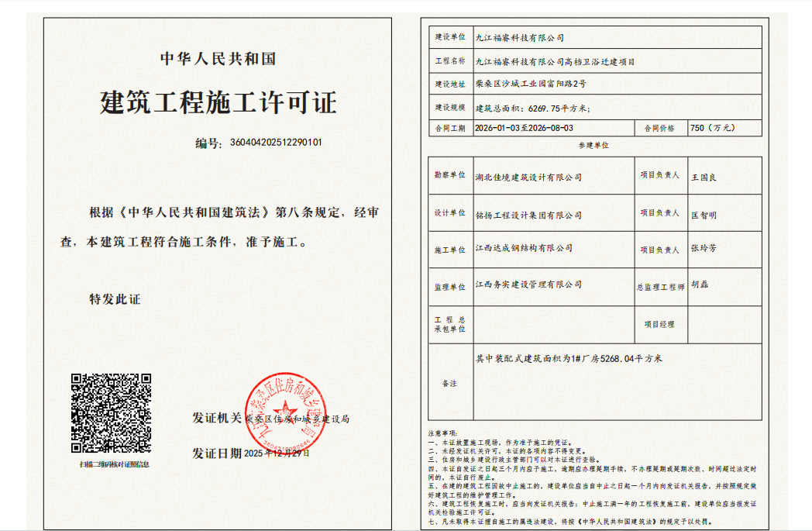Click the 扫描二维码核对证照信息 caption under QR code
The height and width of the screenshot is (531, 812).
(x=114, y=464)
